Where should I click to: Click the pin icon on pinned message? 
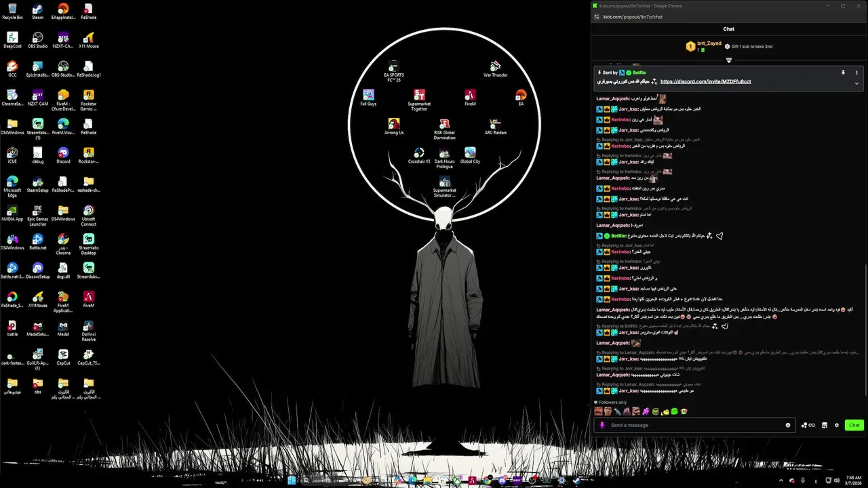click(844, 73)
